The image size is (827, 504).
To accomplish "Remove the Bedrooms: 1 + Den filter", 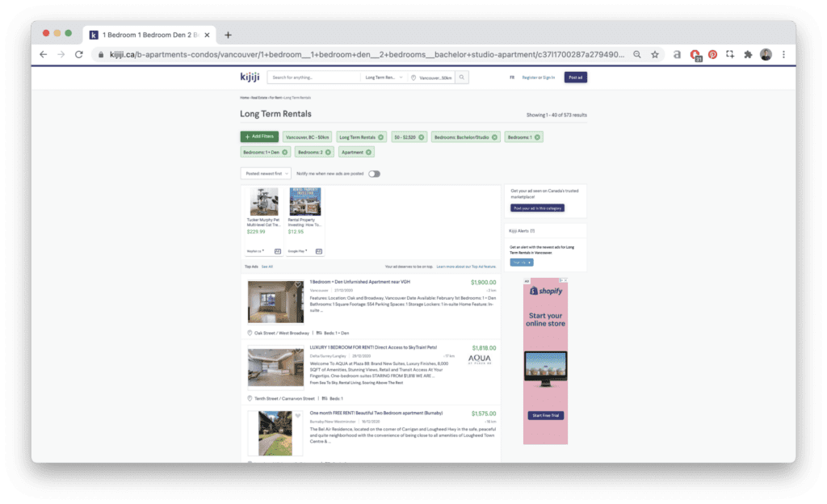I will pyautogui.click(x=285, y=152).
